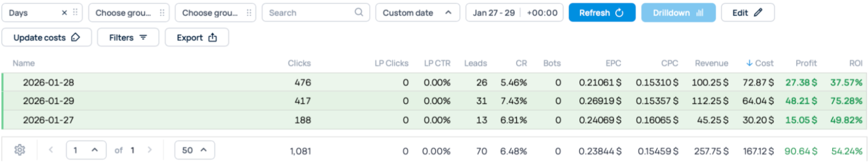868x165 pixels.
Task: Sort by CPC column header
Action: coord(670,63)
